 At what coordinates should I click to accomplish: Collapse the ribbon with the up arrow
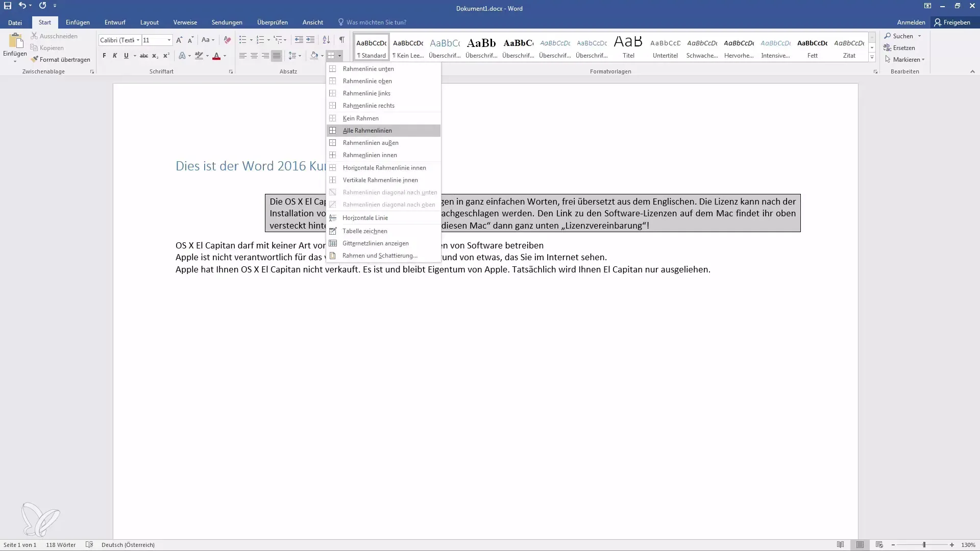pos(972,71)
